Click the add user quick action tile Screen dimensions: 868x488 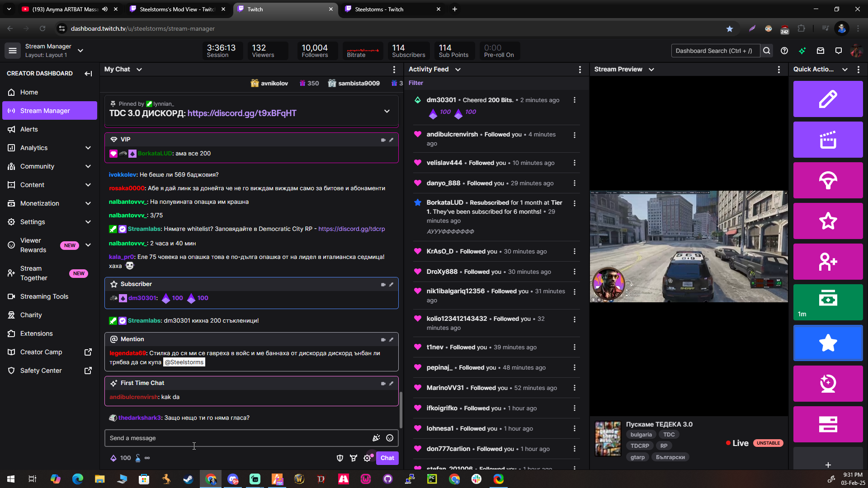[828, 262]
